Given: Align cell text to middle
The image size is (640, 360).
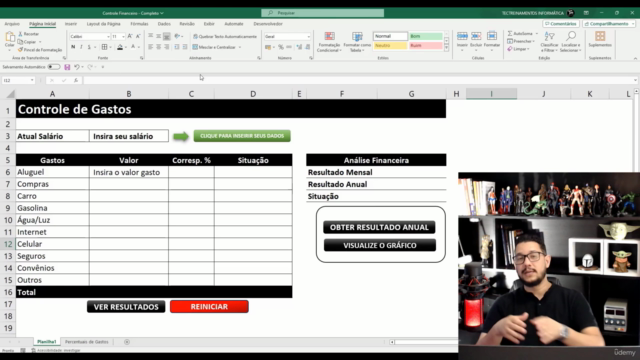Looking at the screenshot, I should (158, 36).
